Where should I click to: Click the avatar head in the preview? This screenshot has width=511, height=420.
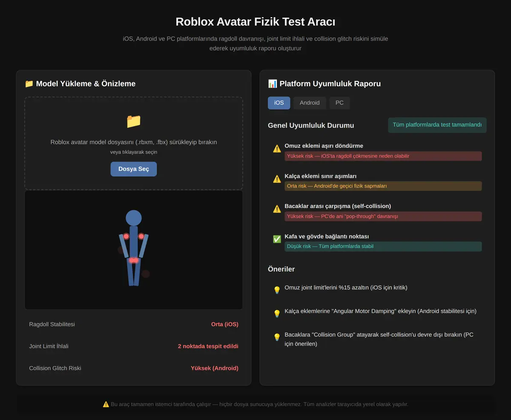(134, 218)
